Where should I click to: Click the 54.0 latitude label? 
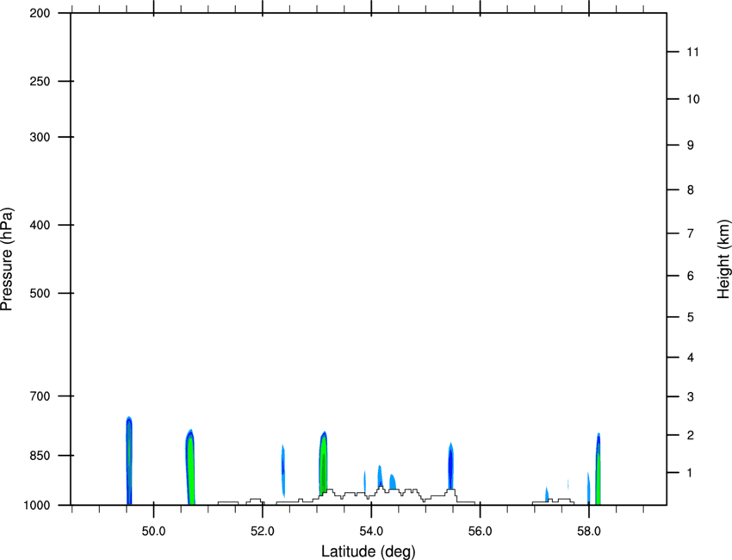click(x=372, y=531)
